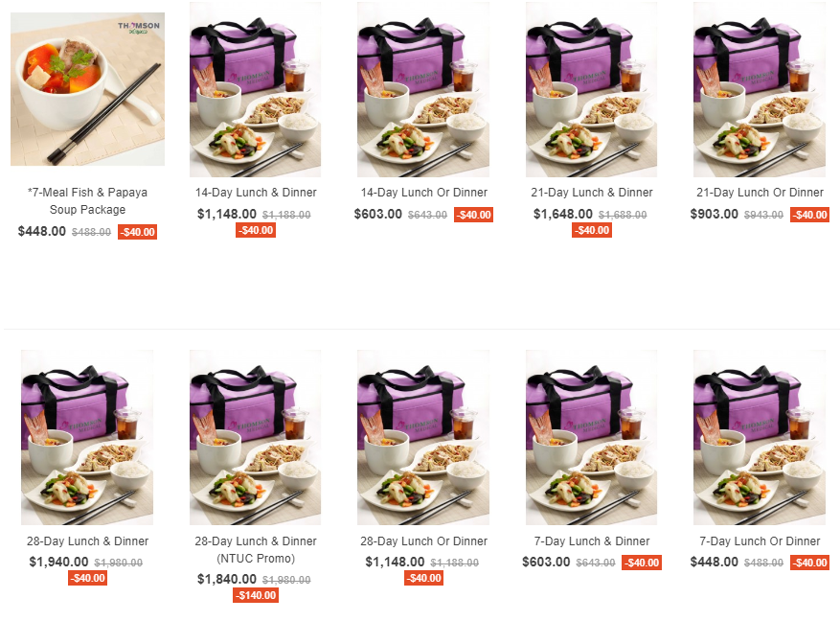The image size is (840, 621).
Task: Open the 28-Day Lunch & Dinner photo
Action: point(87,438)
